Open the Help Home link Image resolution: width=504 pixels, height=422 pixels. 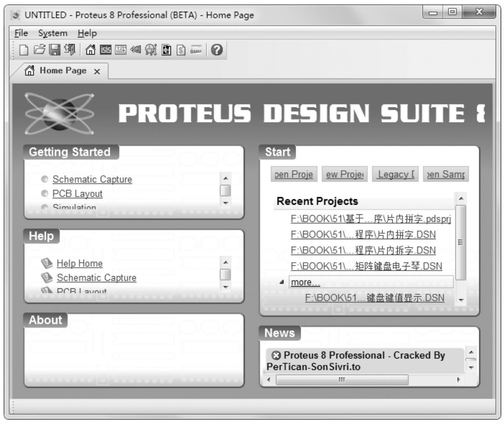coord(80,264)
